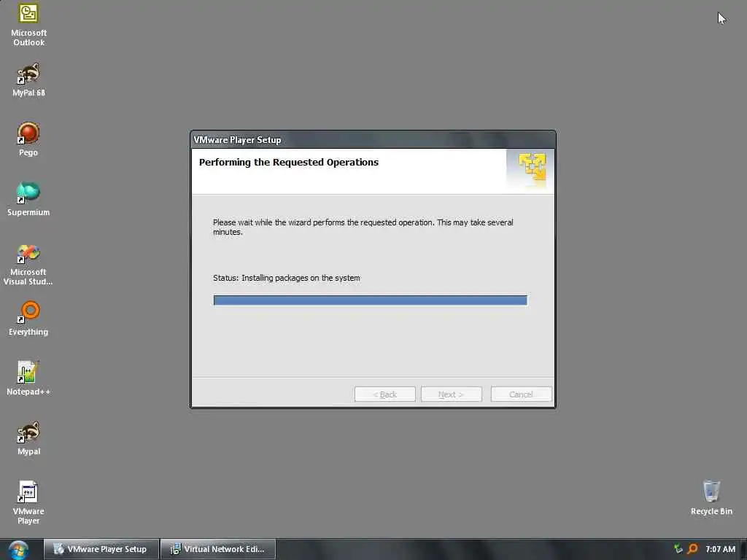This screenshot has width=747, height=560.
Task: Select the Everything search shortcut icon
Action: [28, 319]
